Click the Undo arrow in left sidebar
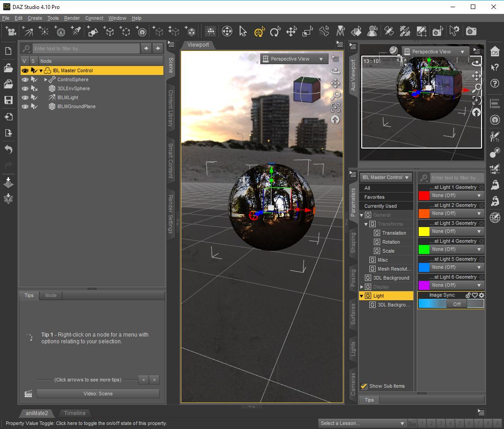Viewport: 504px width, 429px height. pyautogui.click(x=9, y=149)
